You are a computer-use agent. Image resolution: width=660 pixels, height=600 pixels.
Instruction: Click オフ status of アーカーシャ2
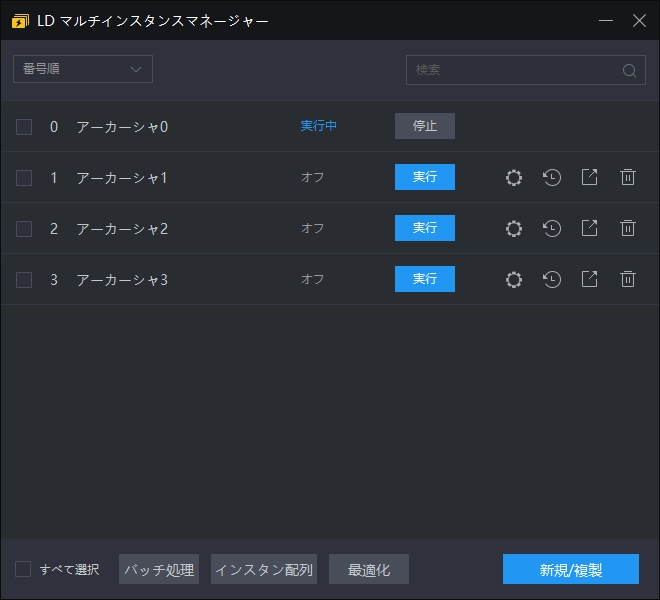click(x=312, y=228)
